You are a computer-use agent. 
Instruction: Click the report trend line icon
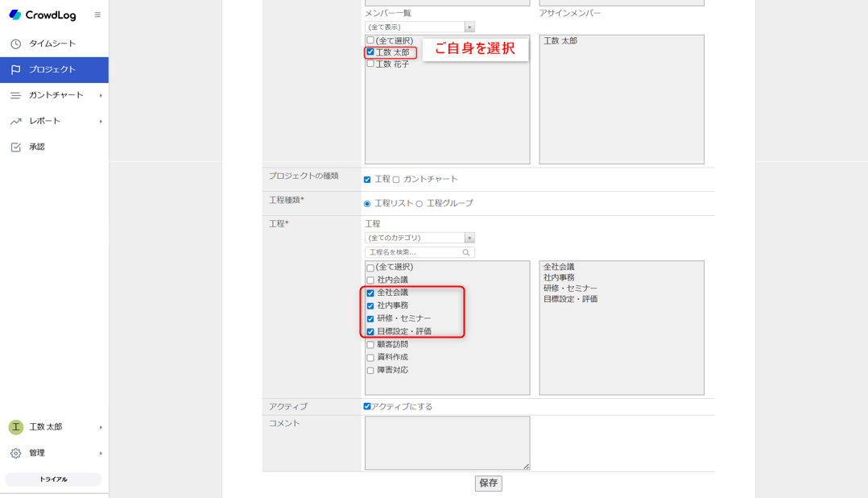pos(15,122)
